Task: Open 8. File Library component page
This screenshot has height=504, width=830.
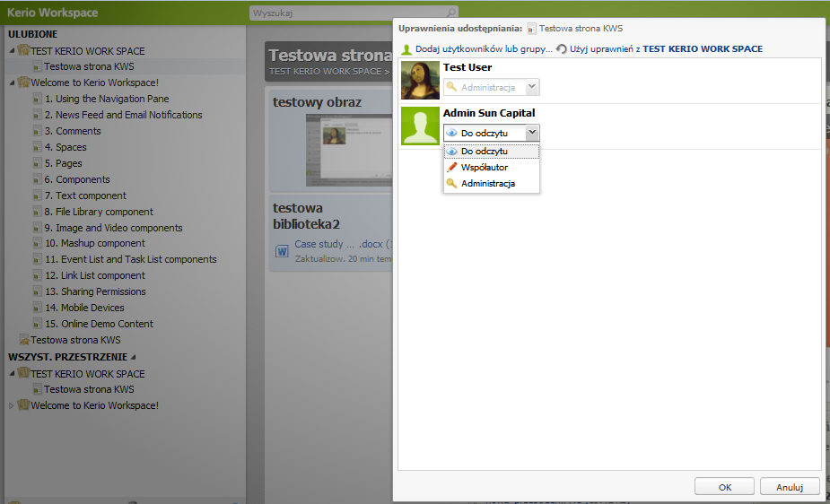Action: [99, 212]
